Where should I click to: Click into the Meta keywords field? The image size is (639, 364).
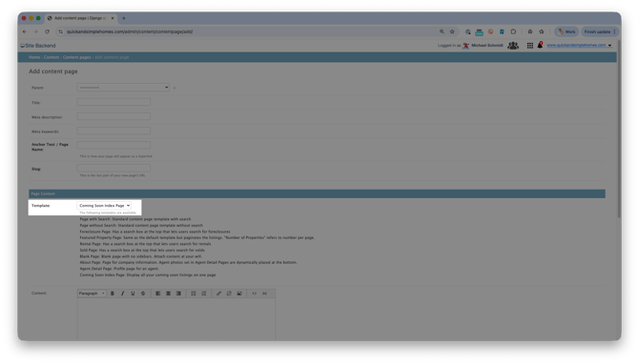[113, 131]
